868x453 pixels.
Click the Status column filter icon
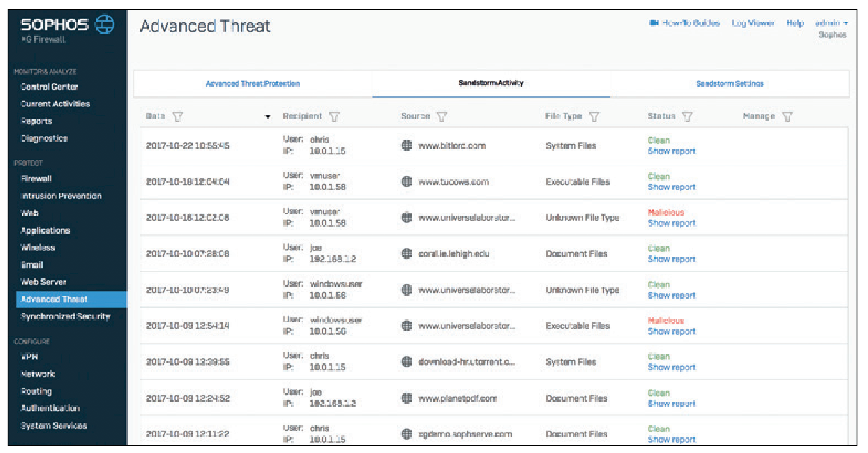(687, 116)
